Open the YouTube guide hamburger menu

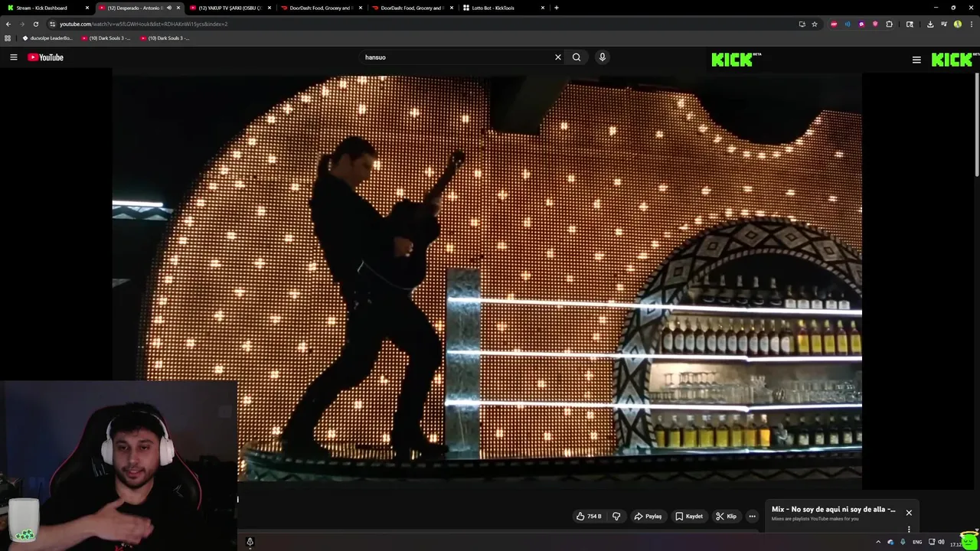pyautogui.click(x=13, y=57)
